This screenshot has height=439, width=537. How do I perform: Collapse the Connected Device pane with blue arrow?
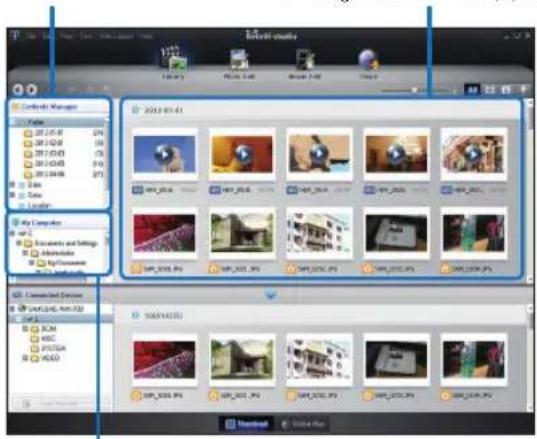pos(271,295)
